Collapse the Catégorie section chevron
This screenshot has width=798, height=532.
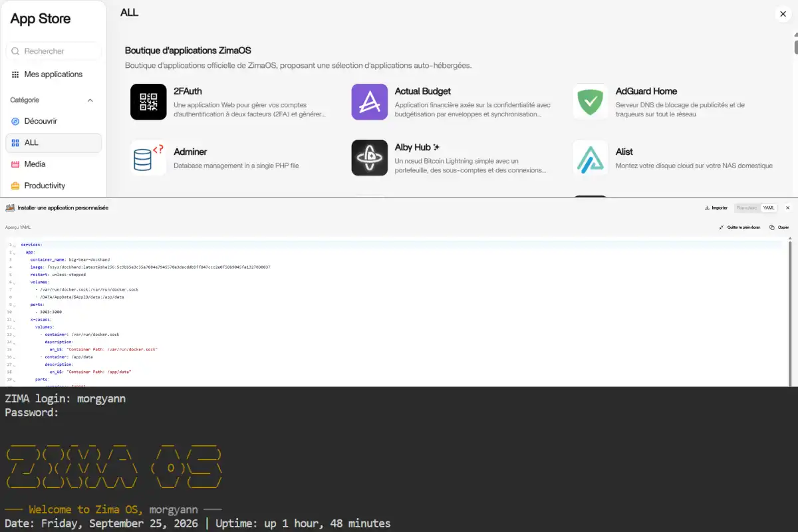click(90, 100)
